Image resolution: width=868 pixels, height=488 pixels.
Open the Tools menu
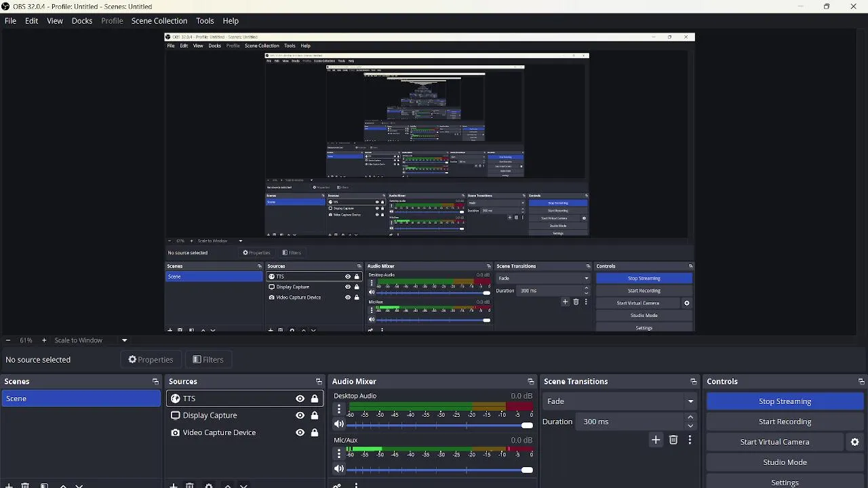(x=205, y=21)
